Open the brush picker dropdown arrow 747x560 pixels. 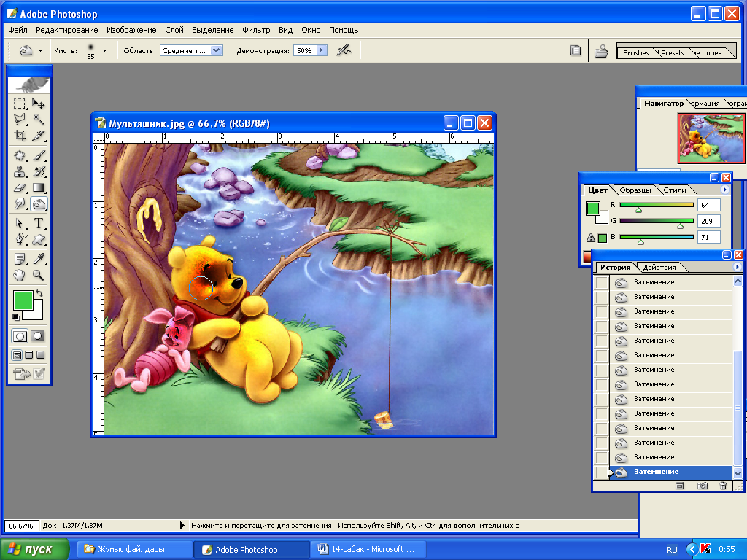104,50
